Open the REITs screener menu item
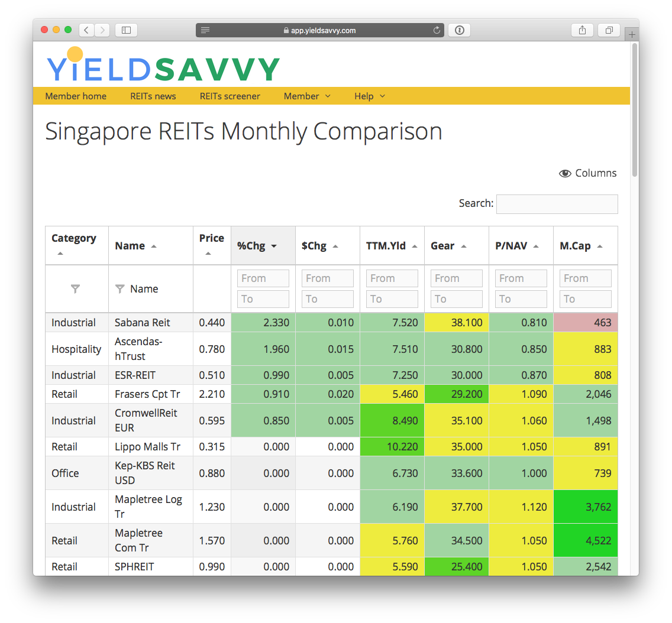This screenshot has width=672, height=623. [230, 96]
